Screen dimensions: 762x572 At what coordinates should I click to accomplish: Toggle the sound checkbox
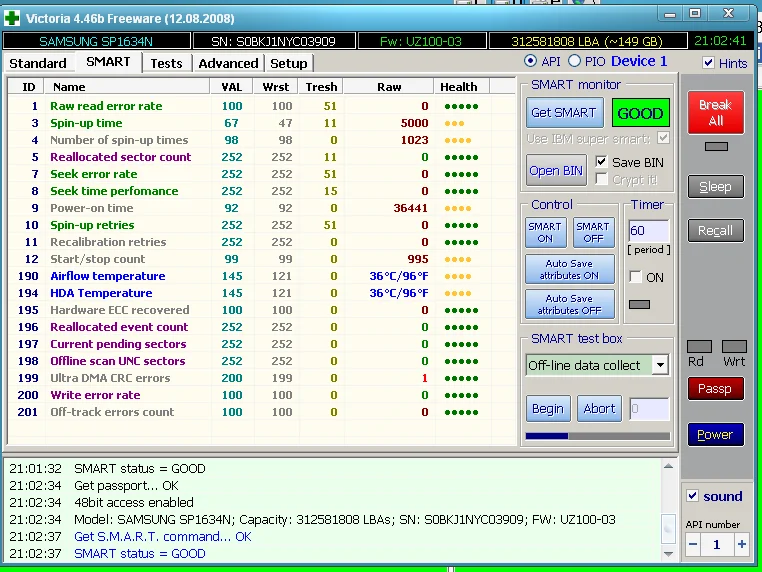[693, 496]
